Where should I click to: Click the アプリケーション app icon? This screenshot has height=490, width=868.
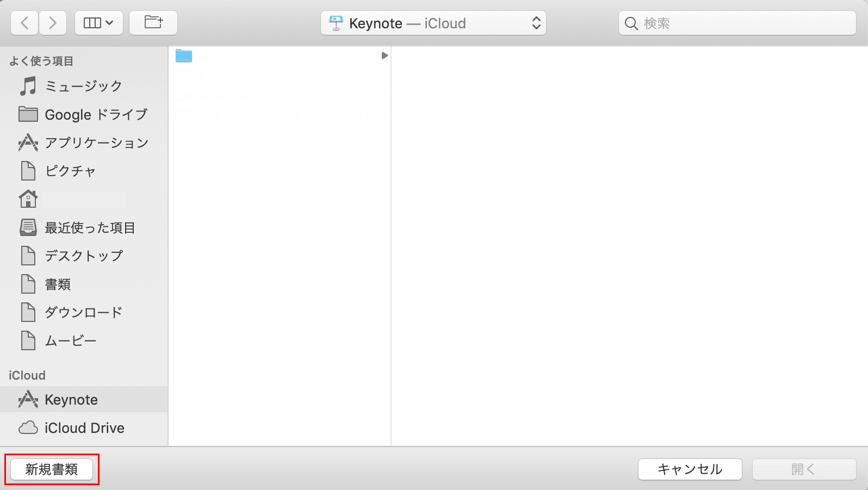(x=28, y=142)
